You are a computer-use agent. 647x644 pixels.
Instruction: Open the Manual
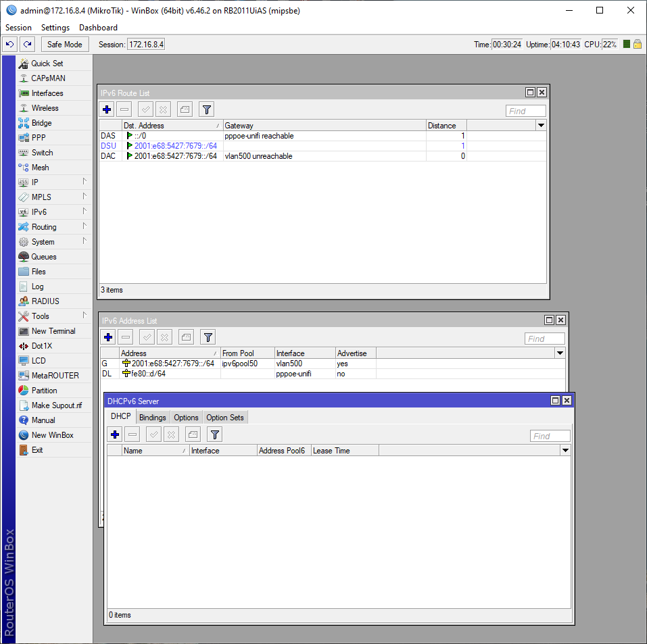[53, 420]
